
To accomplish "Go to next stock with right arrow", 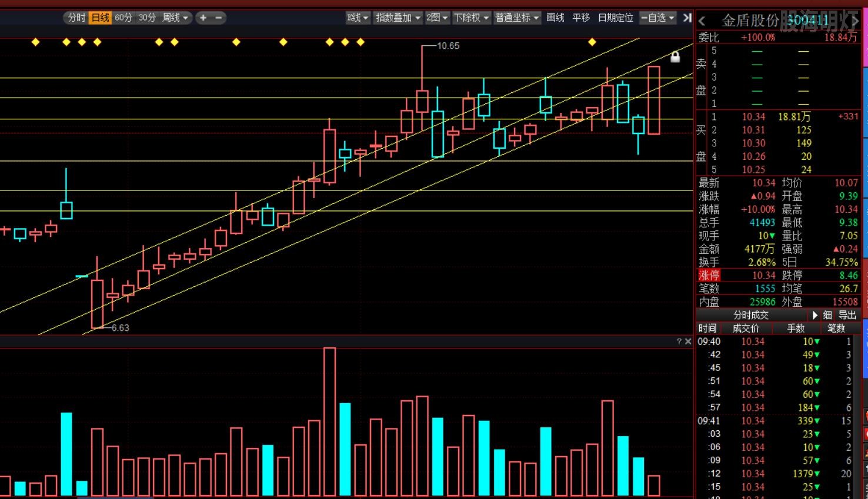I will point(855,21).
